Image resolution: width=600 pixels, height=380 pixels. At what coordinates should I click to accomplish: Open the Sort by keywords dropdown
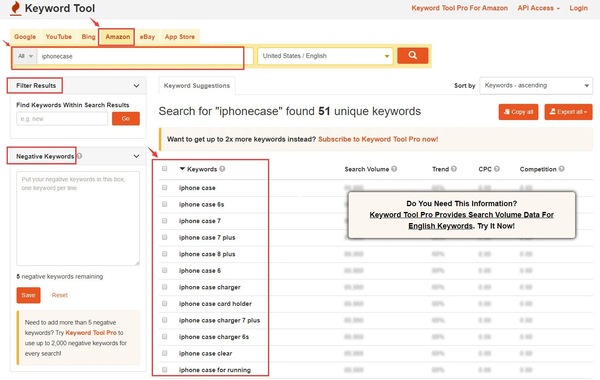click(536, 85)
